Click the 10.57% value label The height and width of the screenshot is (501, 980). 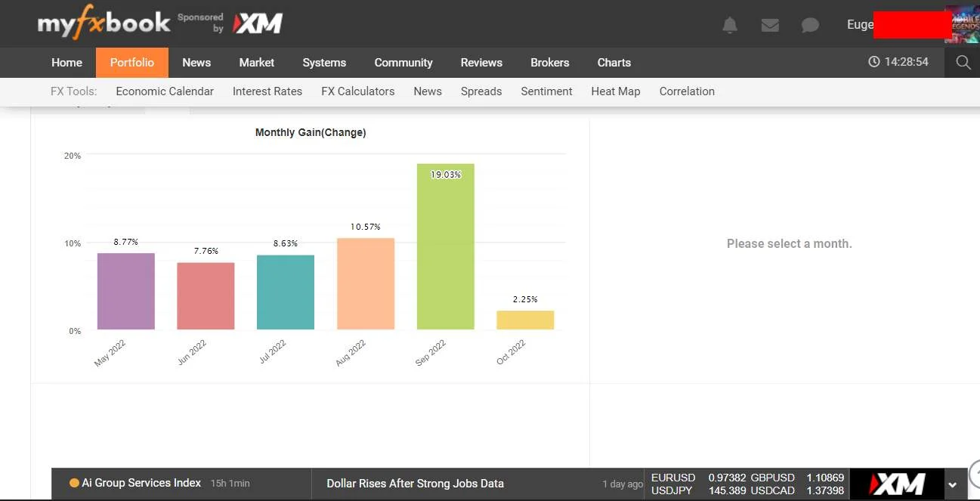(366, 227)
